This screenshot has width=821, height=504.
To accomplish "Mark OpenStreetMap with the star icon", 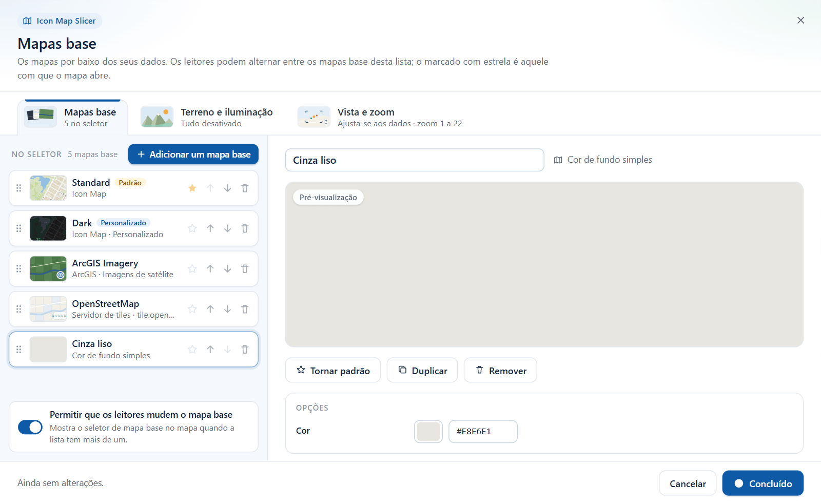I will (x=192, y=309).
